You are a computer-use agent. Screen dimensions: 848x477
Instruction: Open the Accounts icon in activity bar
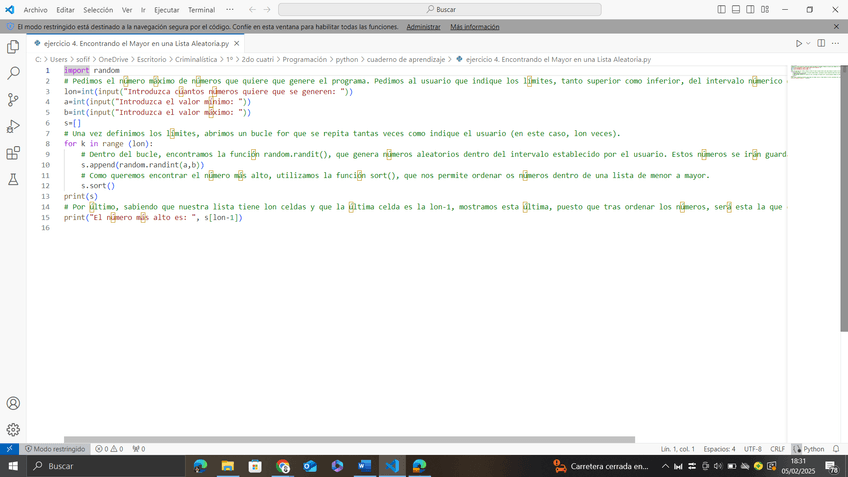click(13, 403)
